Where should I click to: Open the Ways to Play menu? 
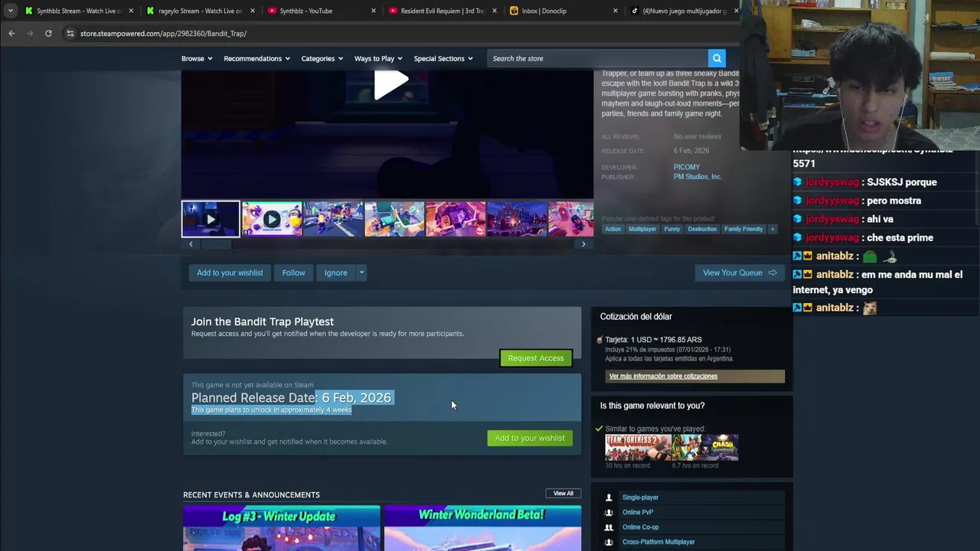(378, 58)
